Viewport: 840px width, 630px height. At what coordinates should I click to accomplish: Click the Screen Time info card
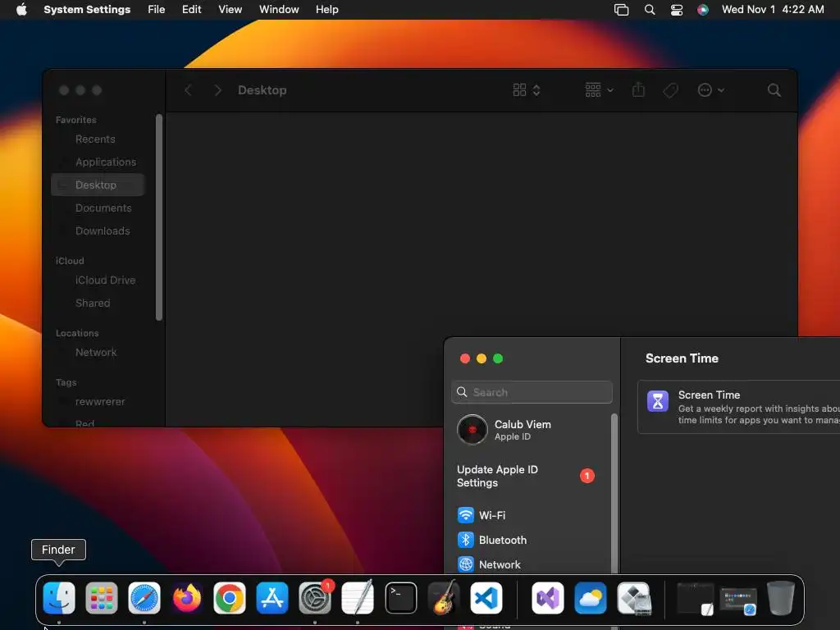coord(739,407)
